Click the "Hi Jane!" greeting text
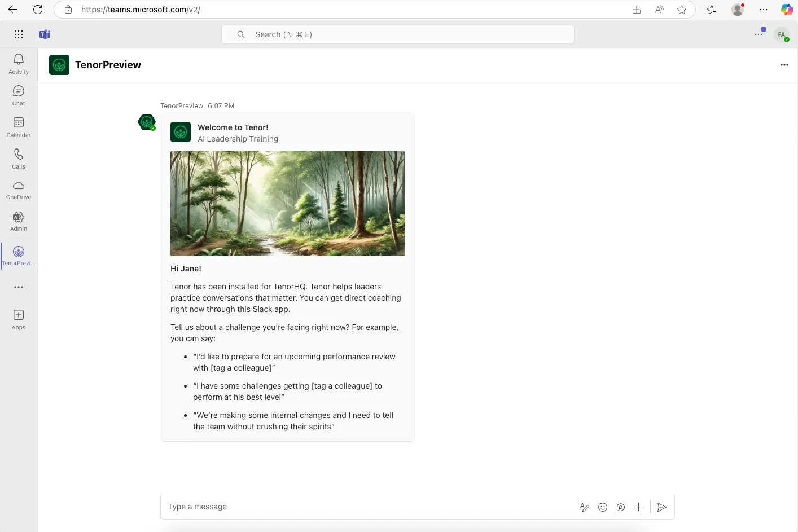Screen dimensions: 798x532 186,269
